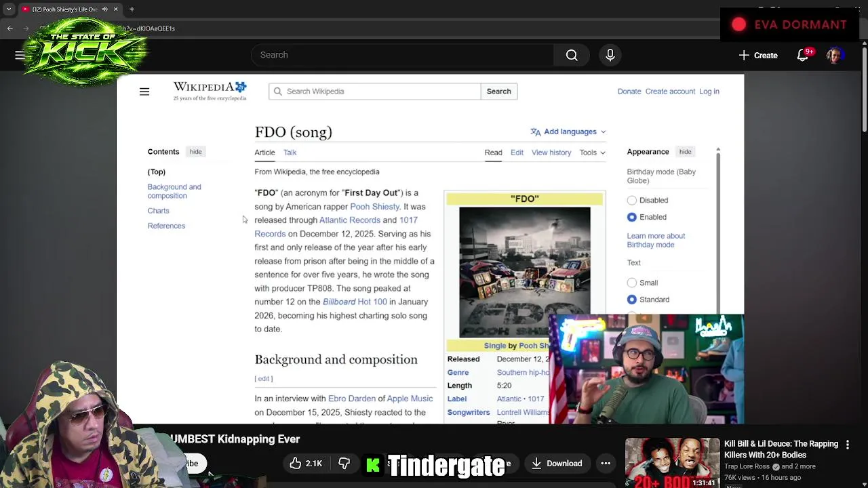Open the YouTube hamburger guide menu
This screenshot has width=868, height=488.
(20, 55)
